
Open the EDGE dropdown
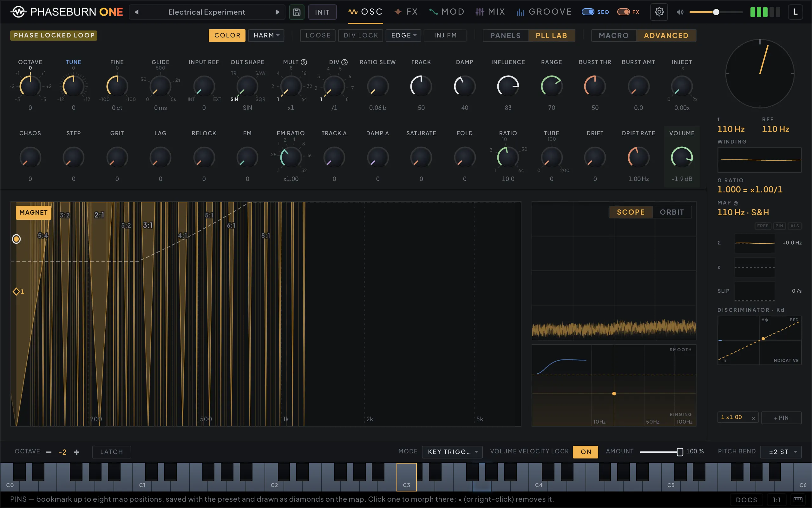coord(403,35)
